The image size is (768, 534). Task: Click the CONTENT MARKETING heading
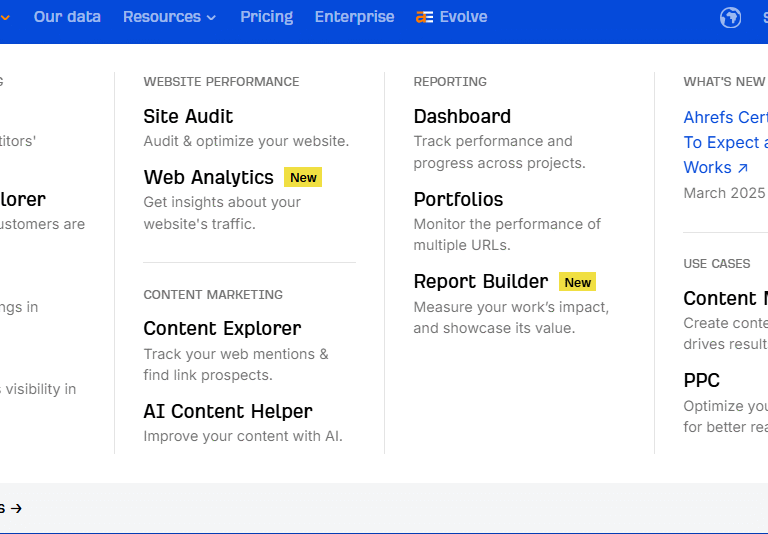pyautogui.click(x=213, y=294)
